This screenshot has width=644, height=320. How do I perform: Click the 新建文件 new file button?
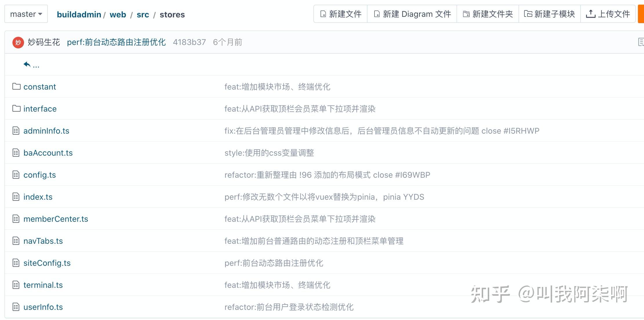(341, 14)
